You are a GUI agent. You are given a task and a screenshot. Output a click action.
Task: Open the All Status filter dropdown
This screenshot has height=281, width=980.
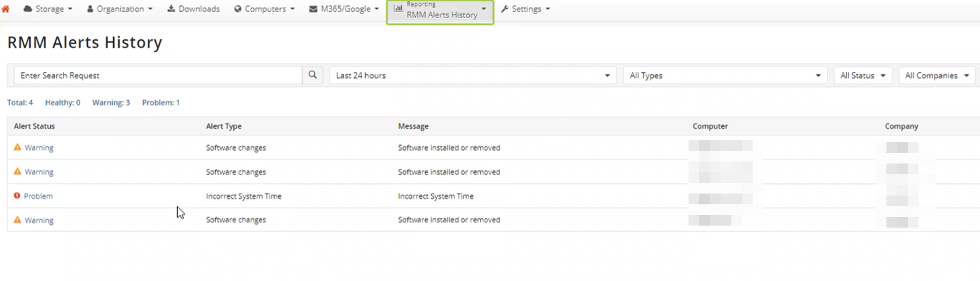[862, 75]
